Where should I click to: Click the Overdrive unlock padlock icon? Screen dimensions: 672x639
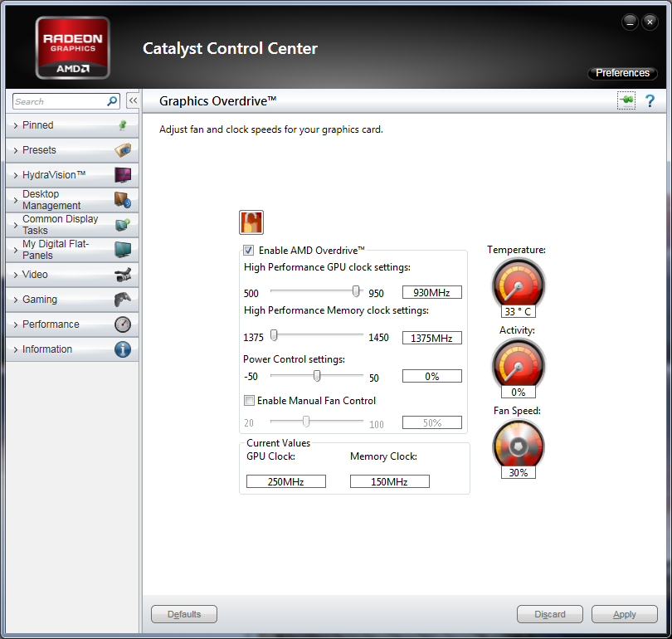(251, 222)
